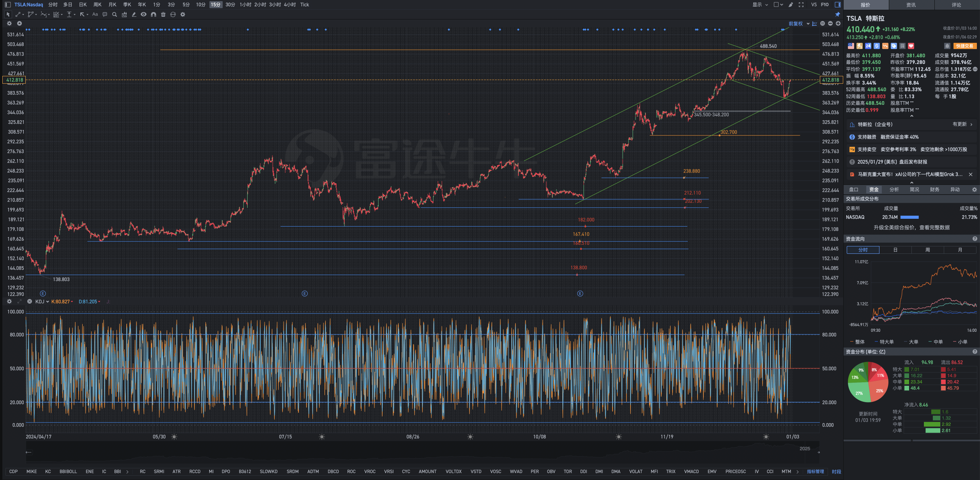This screenshot has width=980, height=480.
Task: Switch to 4小时 chart period
Action: 290,5
